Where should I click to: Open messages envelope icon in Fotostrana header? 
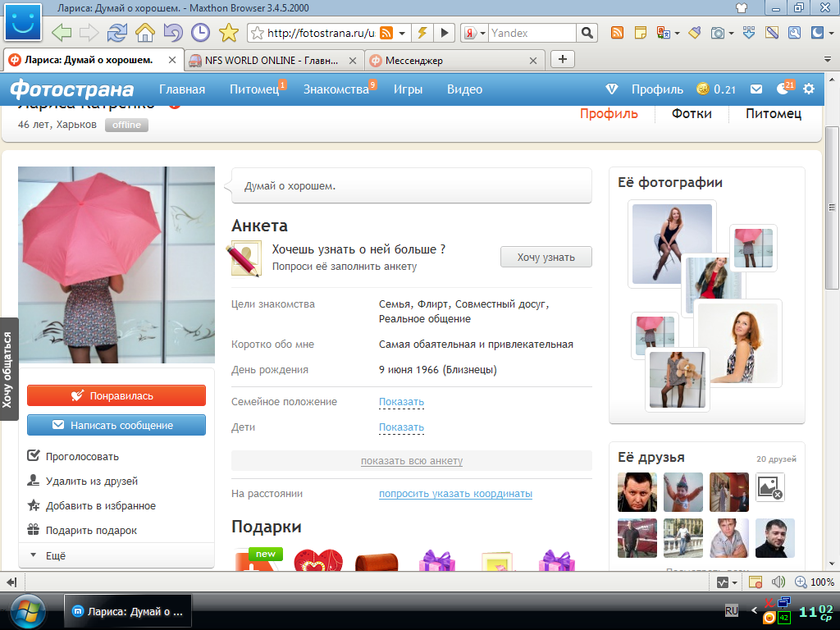coord(757,89)
